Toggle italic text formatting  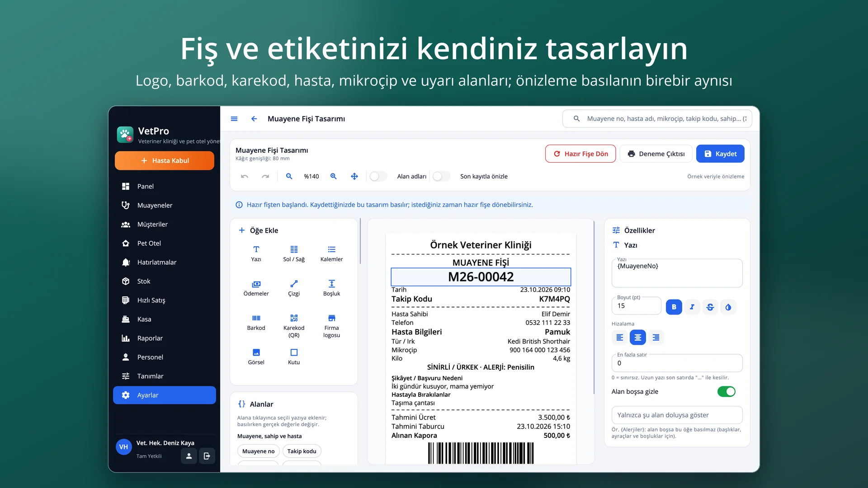692,307
